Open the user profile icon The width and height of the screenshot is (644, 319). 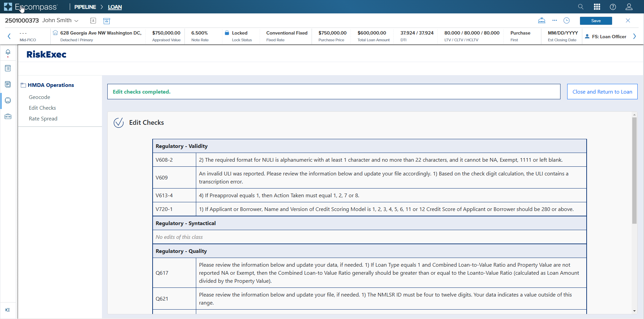coord(629,7)
